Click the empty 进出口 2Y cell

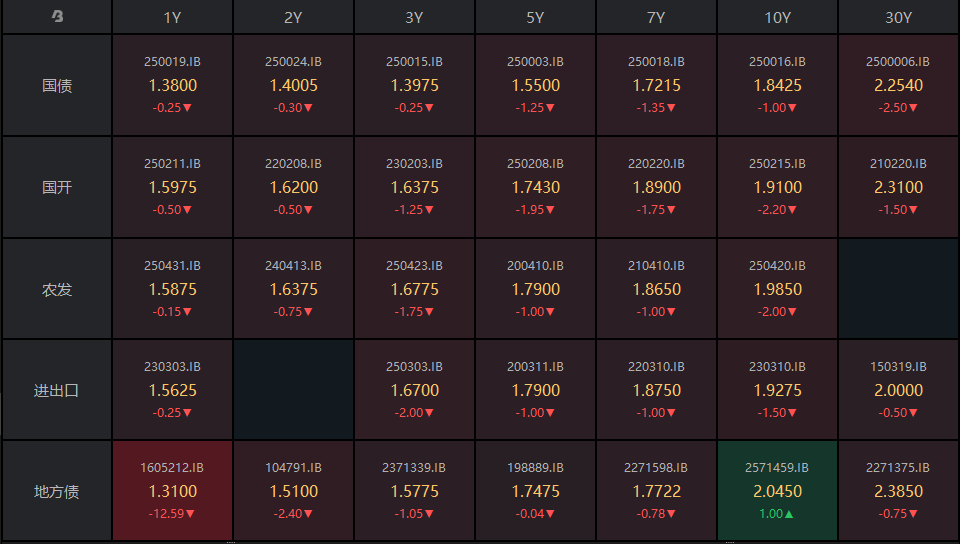pos(293,390)
